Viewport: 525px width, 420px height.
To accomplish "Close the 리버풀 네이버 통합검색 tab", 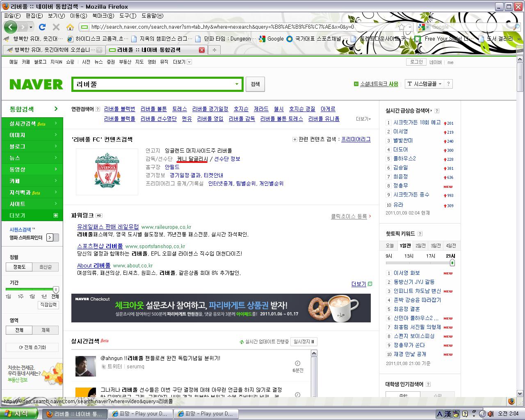I will pyautogui.click(x=201, y=50).
